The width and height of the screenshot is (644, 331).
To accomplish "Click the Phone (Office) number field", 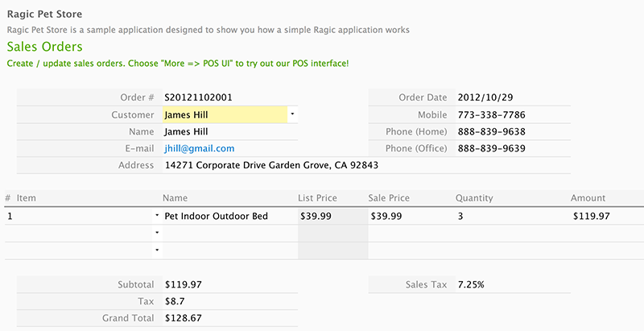I will click(491, 148).
